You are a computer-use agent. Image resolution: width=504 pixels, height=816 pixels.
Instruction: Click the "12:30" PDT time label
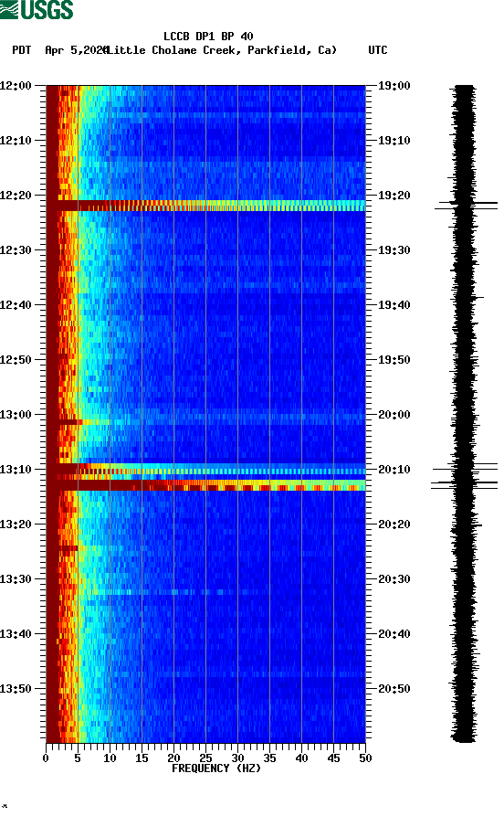[16, 249]
